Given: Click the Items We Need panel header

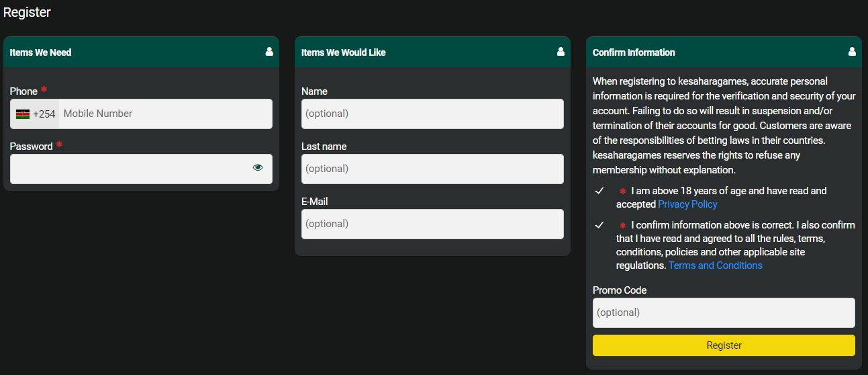Looking at the screenshot, I should pyautogui.click(x=141, y=52).
